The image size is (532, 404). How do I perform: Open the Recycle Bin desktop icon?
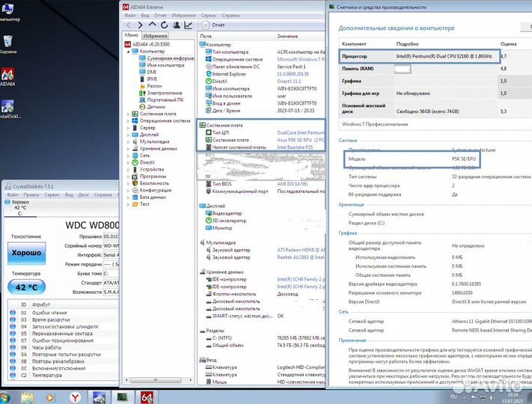7,40
